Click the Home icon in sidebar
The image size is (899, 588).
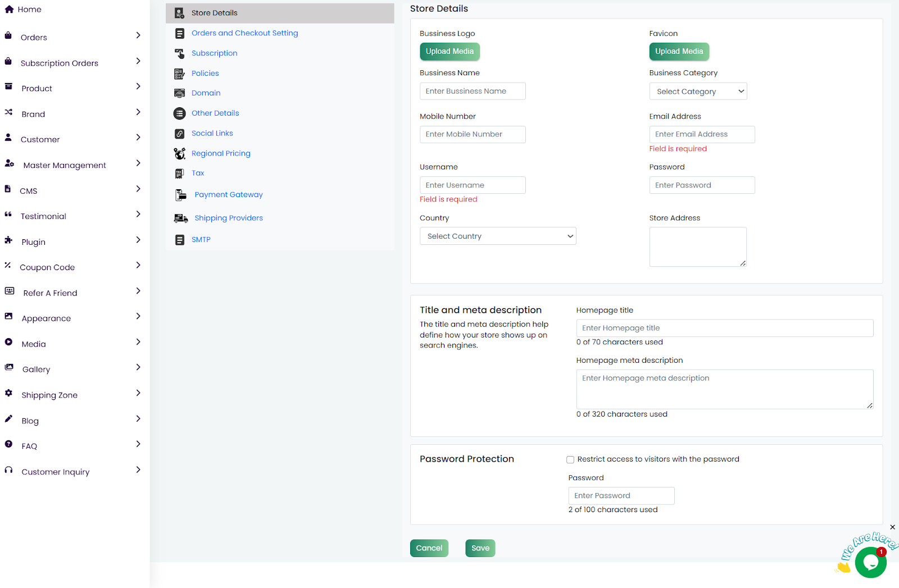point(9,10)
